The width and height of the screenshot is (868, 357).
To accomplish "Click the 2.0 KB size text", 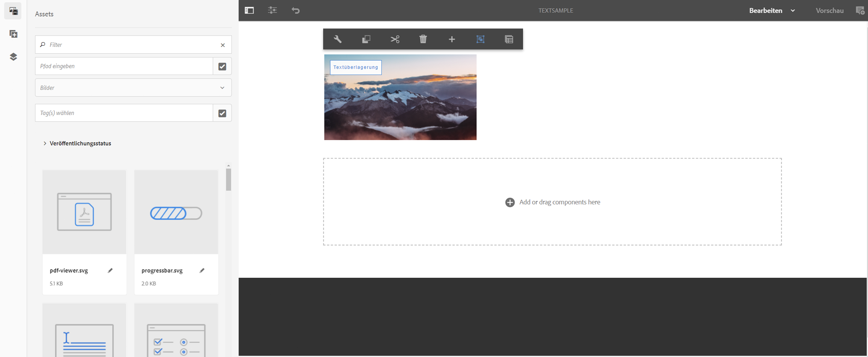I will click(149, 283).
